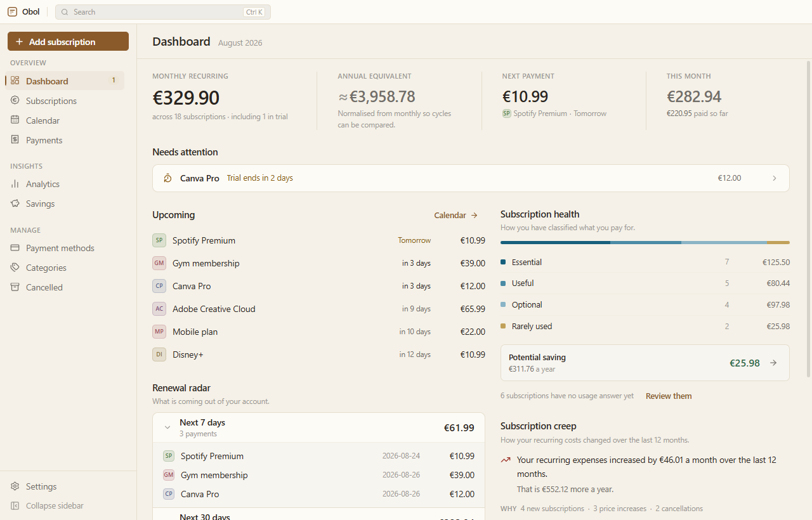Click the Analytics bar chart icon

tap(15, 183)
